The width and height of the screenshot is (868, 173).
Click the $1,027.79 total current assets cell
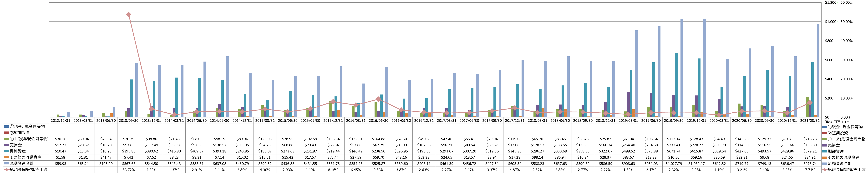674,164
